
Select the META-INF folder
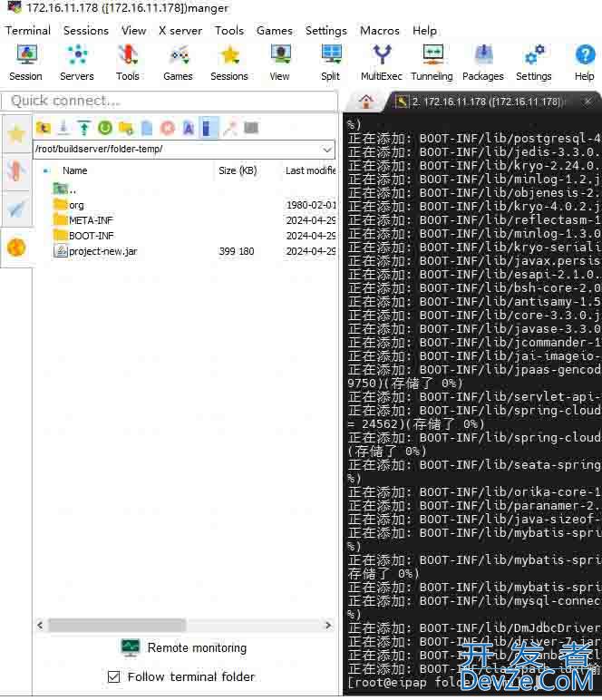pyautogui.click(x=83, y=220)
